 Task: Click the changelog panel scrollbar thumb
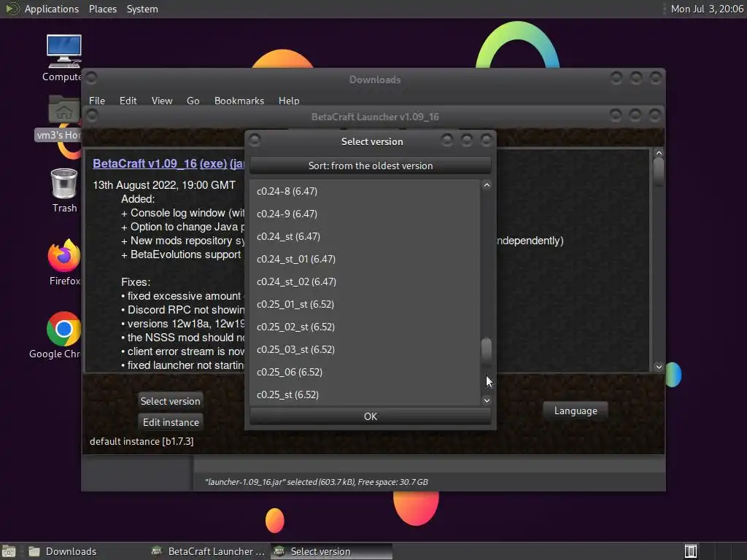pos(659,171)
